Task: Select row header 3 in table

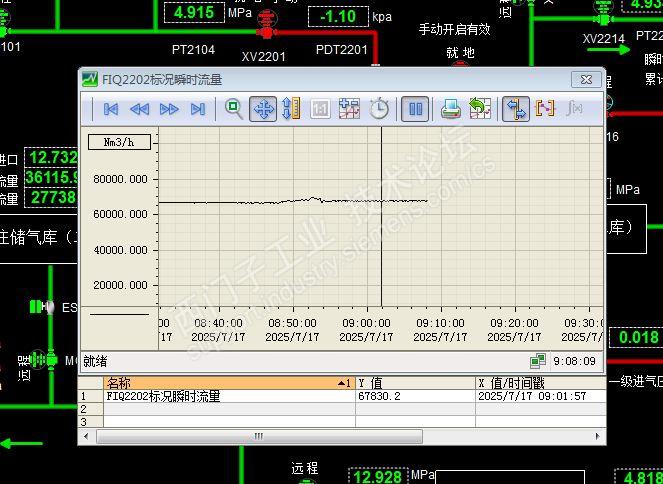Action: click(91, 421)
